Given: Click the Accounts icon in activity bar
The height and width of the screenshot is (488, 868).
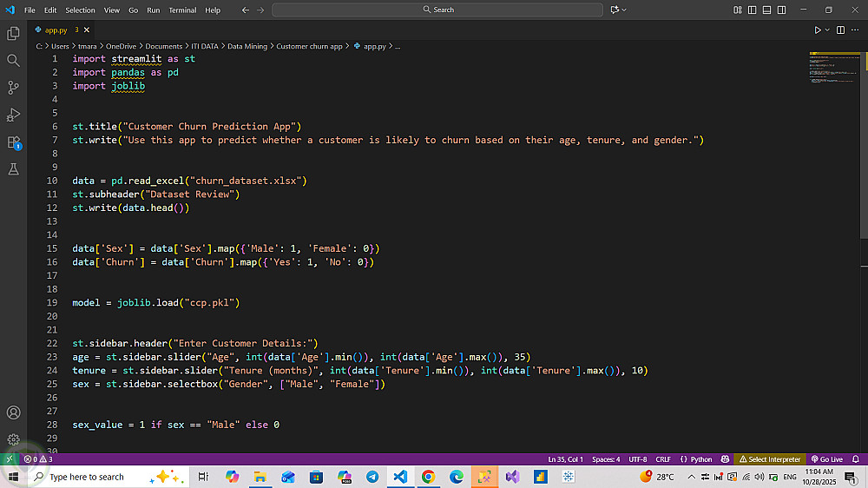Looking at the screenshot, I should tap(13, 412).
